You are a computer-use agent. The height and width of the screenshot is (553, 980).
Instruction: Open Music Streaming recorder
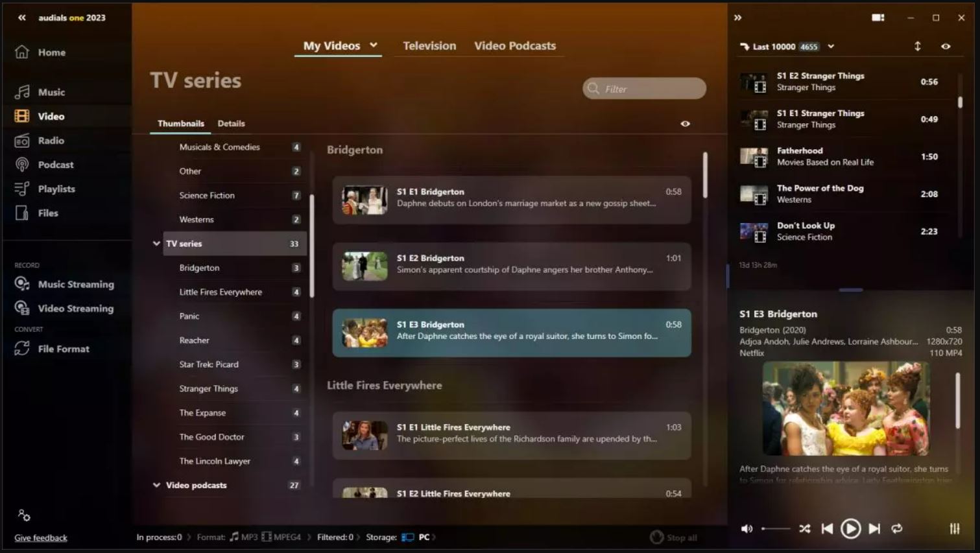point(64,284)
